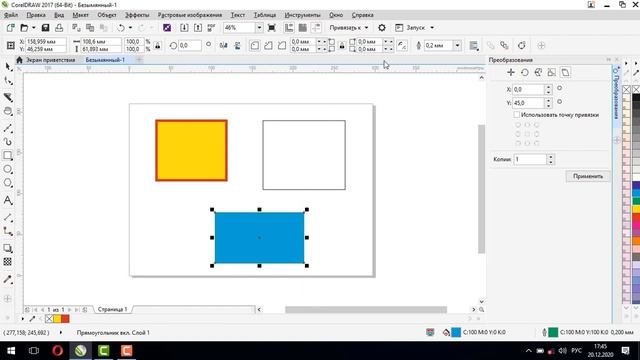Select Scale and Mirror tab in docker
Image resolution: width=640 pixels, height=360 pixels.
538,73
